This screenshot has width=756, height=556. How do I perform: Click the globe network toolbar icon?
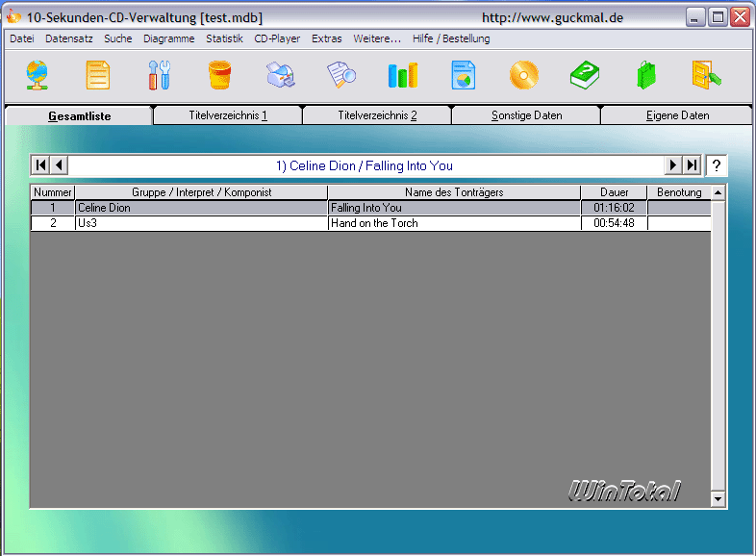point(38,75)
